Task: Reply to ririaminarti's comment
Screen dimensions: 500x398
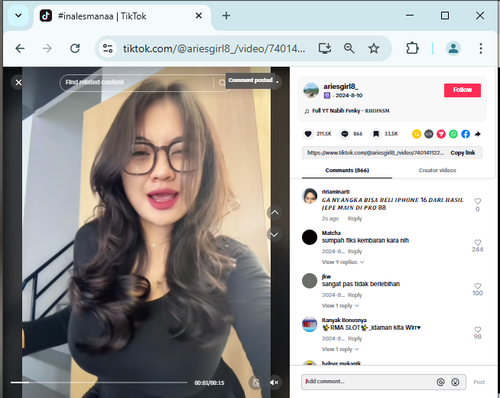Action: click(355, 219)
